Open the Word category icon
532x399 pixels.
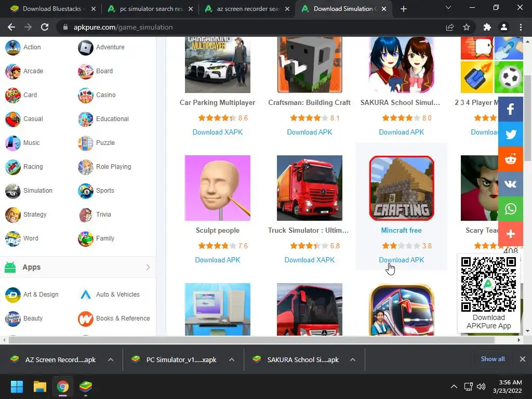click(x=13, y=238)
